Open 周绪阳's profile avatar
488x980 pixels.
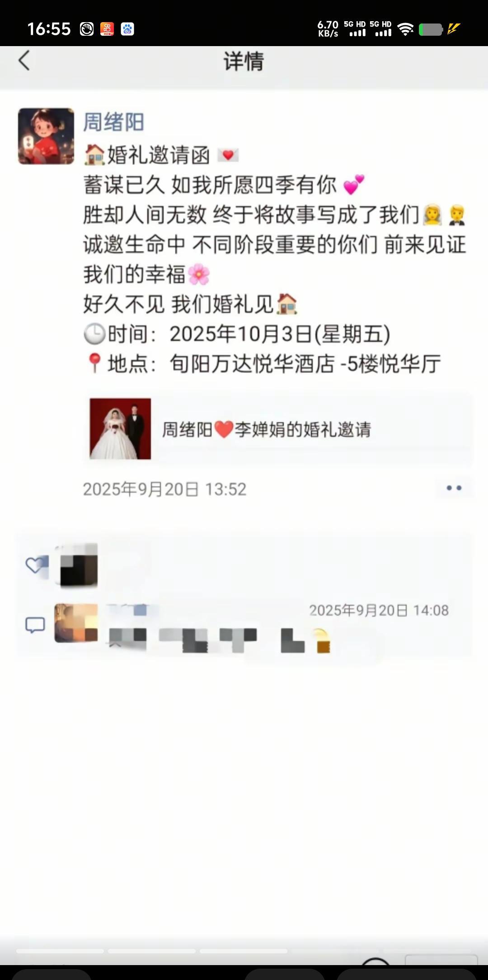tap(46, 136)
